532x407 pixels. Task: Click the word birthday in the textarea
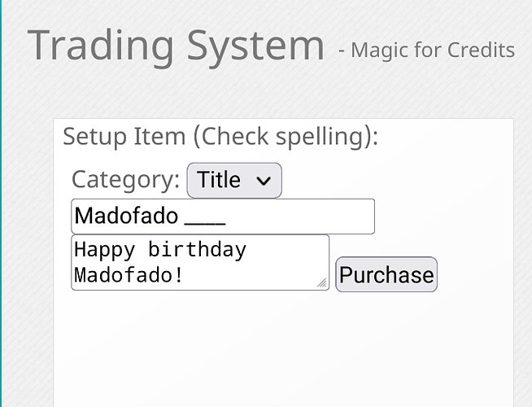click(197, 250)
